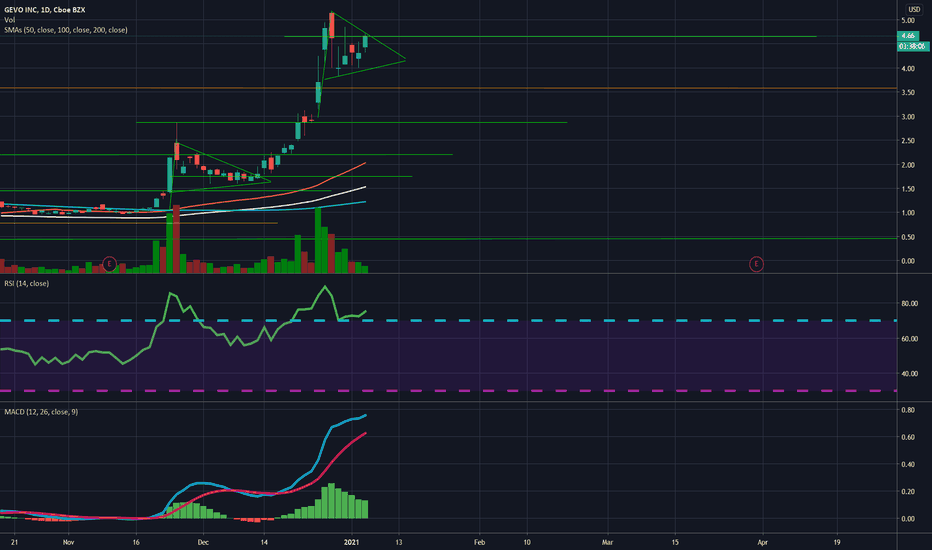
Task: Click the 40.00 level on the RSI axis
Action: pyautogui.click(x=909, y=374)
